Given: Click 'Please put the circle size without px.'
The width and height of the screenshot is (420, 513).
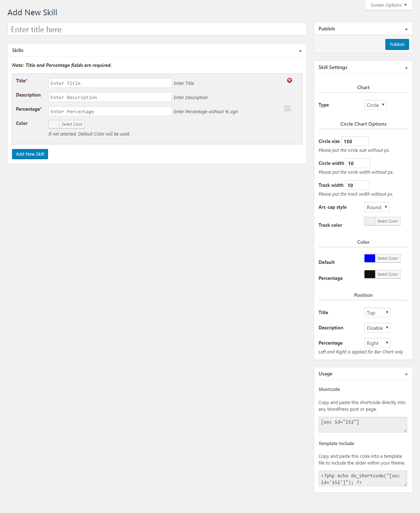Looking at the screenshot, I should point(354,150).
